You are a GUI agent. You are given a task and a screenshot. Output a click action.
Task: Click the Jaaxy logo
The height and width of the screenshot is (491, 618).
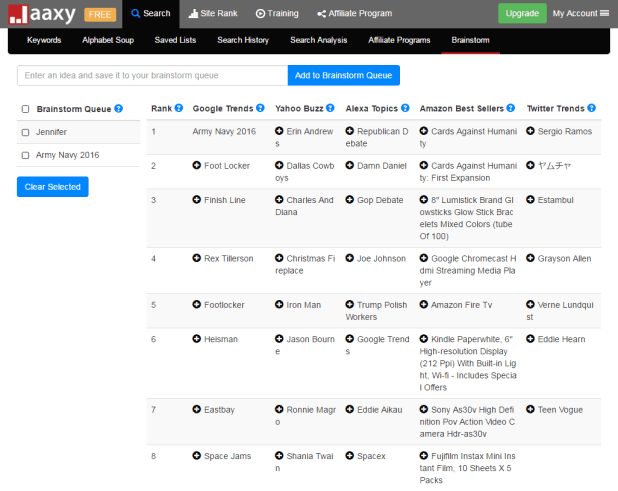coord(42,14)
